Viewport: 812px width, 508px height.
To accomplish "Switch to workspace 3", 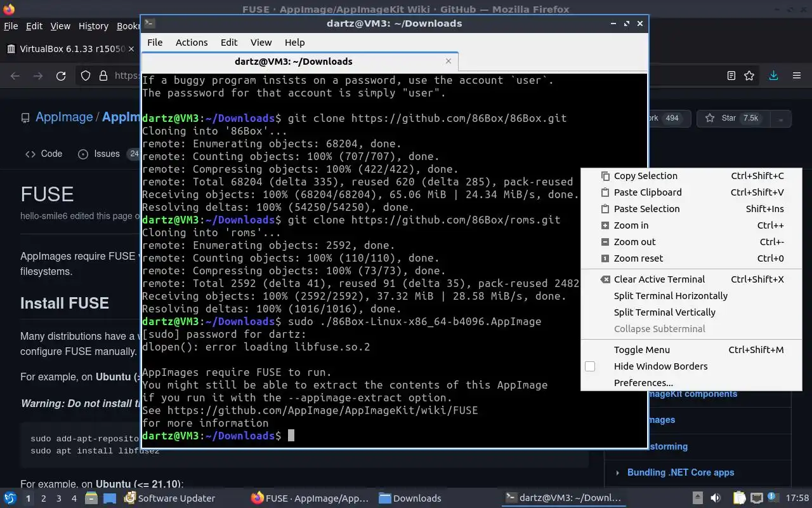I will click(x=59, y=498).
